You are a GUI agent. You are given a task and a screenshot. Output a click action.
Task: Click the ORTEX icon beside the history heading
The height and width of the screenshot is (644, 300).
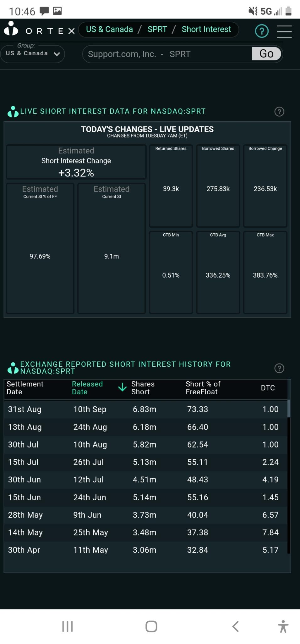click(x=13, y=367)
